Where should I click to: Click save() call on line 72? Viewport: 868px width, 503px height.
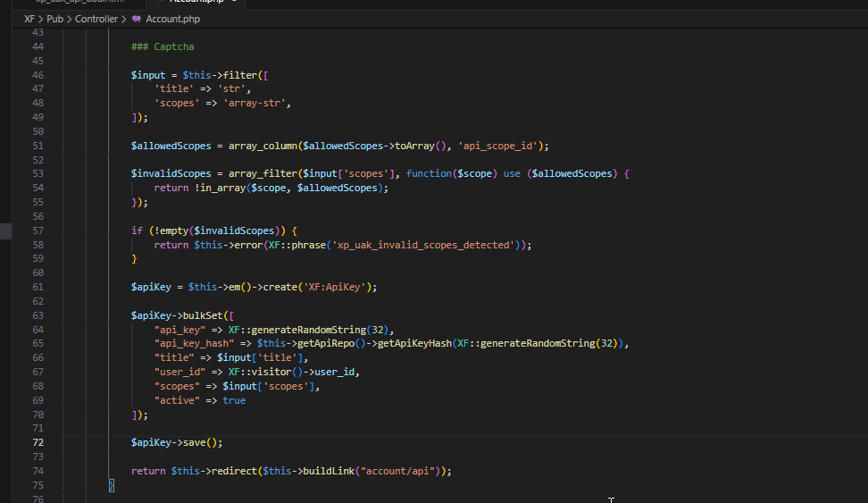click(200, 442)
